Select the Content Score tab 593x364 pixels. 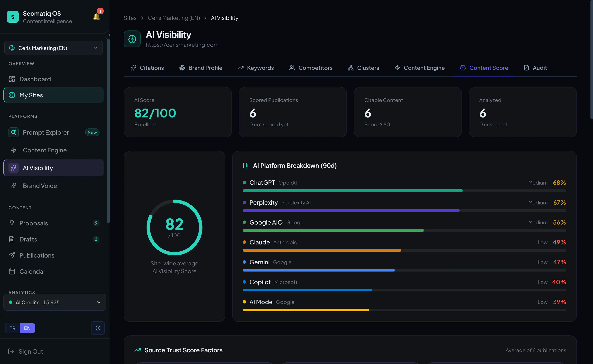(484, 68)
